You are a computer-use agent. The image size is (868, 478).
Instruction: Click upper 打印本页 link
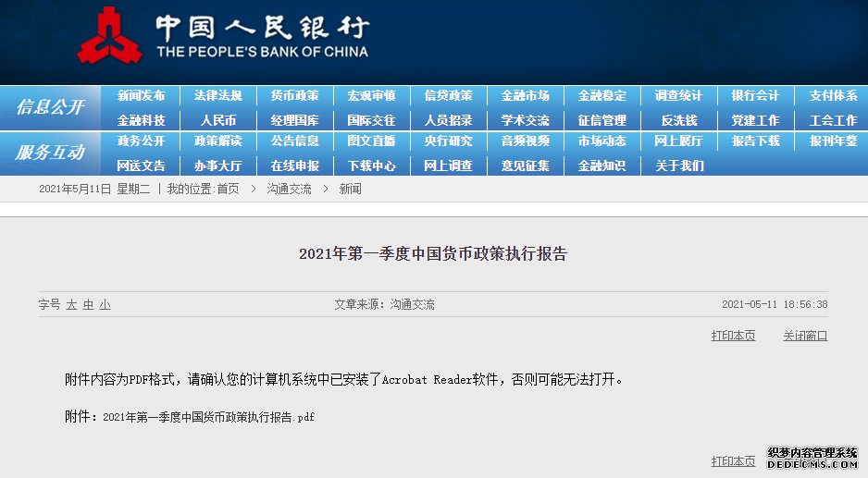(x=733, y=336)
